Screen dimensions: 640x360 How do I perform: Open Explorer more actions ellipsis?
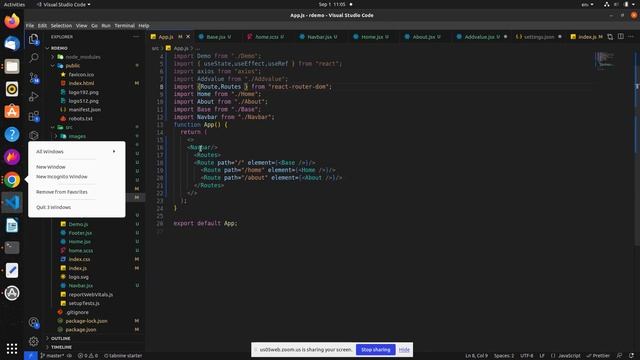click(136, 37)
